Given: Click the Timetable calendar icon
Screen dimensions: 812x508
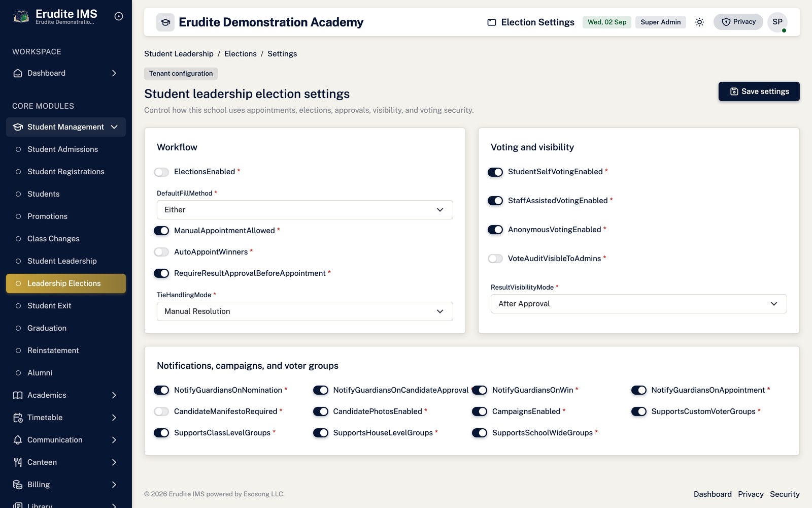Looking at the screenshot, I should (18, 418).
